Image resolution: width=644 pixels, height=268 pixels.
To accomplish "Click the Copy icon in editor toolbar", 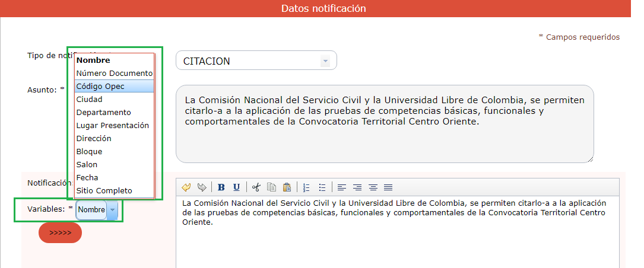I will (x=271, y=187).
